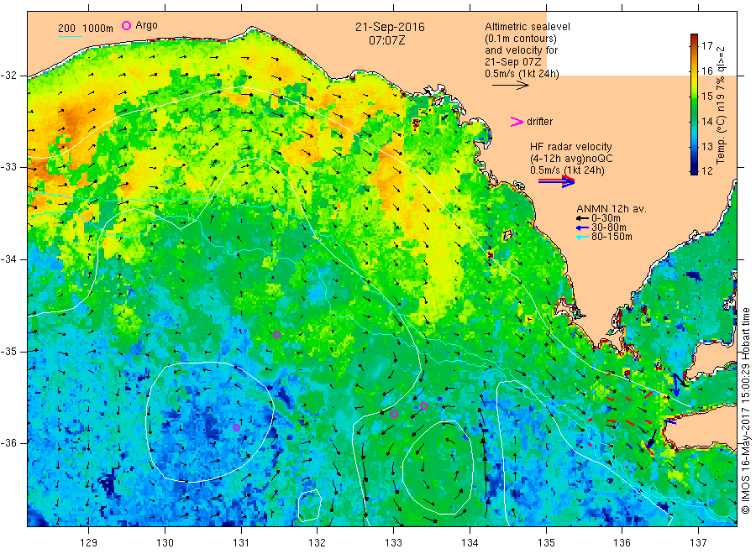Click the 136 longitude axis label
Viewport: 756px width, 554px height.
tap(622, 543)
